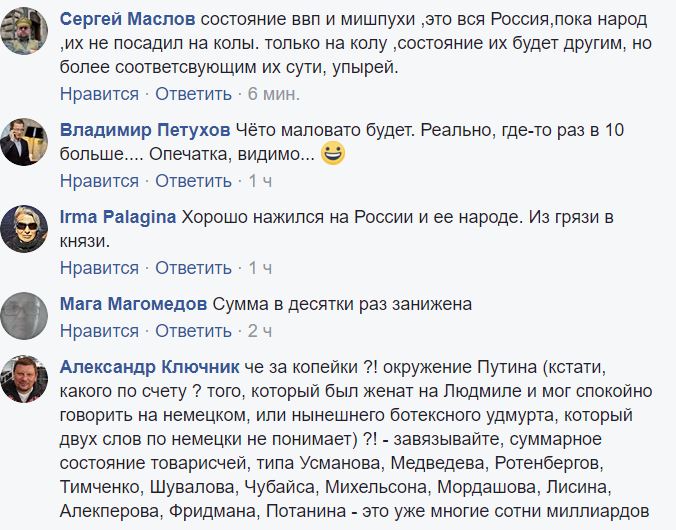This screenshot has height=530, width=676.
Task: Reply to Irma Palagina's comment
Action: coord(193,268)
